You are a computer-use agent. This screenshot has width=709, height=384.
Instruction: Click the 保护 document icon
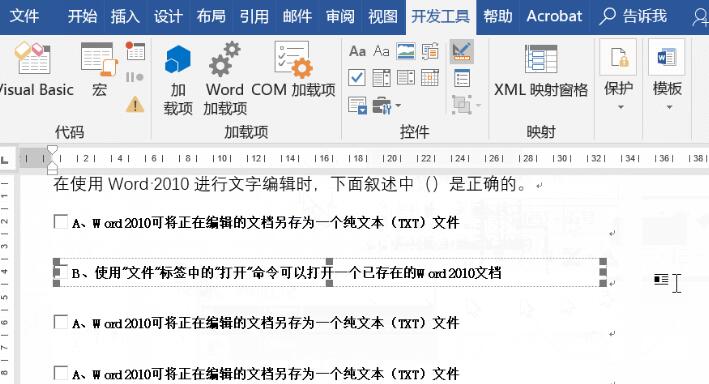coord(618,57)
